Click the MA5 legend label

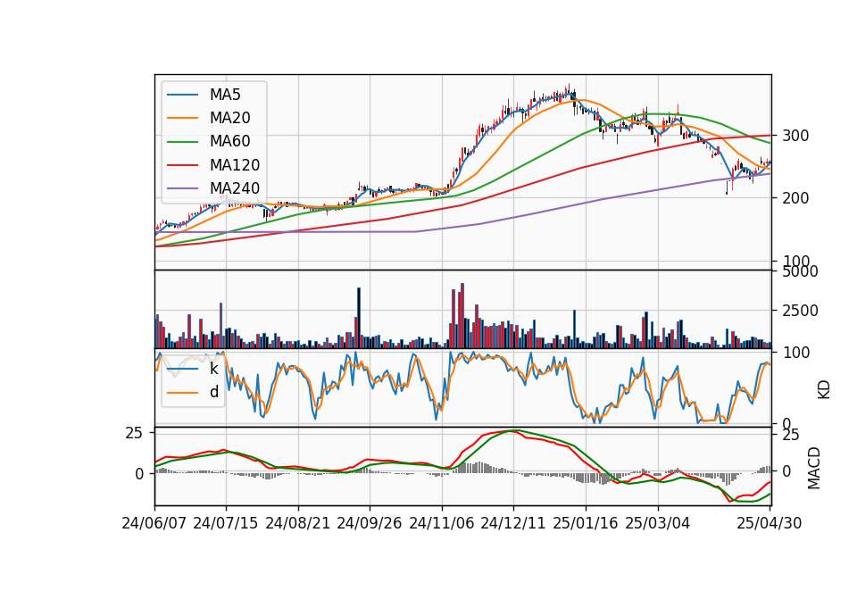pyautogui.click(x=225, y=95)
